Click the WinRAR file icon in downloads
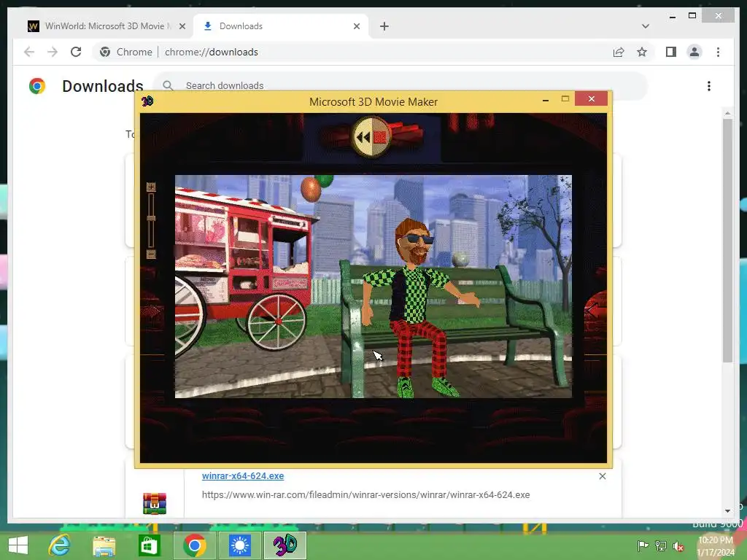 155,503
